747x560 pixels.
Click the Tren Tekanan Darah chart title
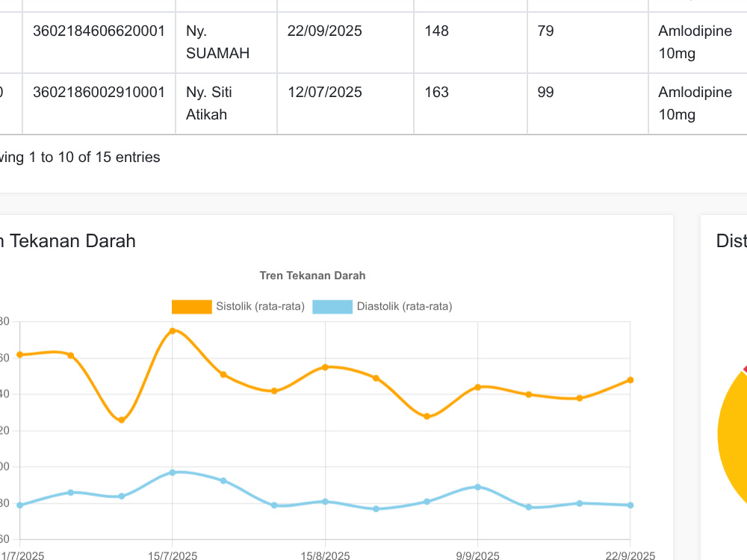pyautogui.click(x=312, y=276)
